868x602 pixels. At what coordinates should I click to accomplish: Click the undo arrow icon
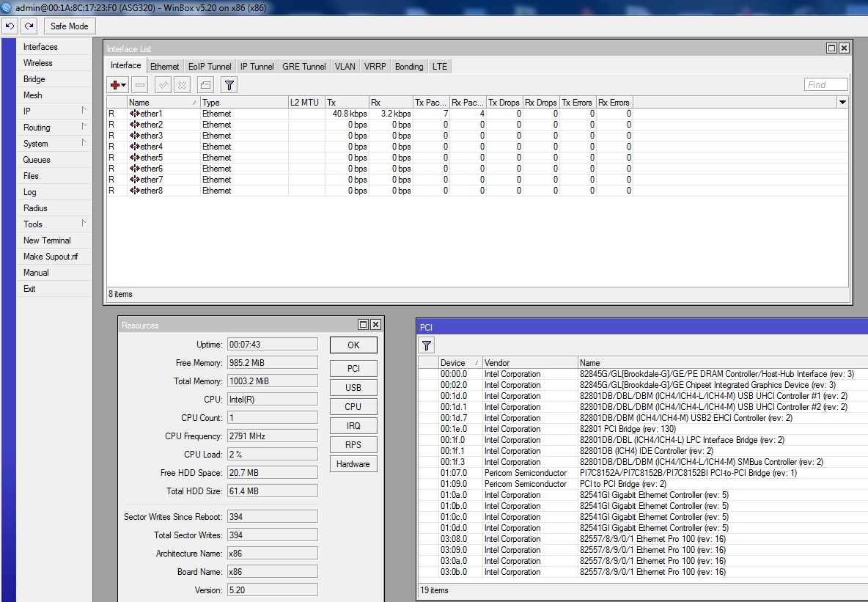(x=10, y=26)
